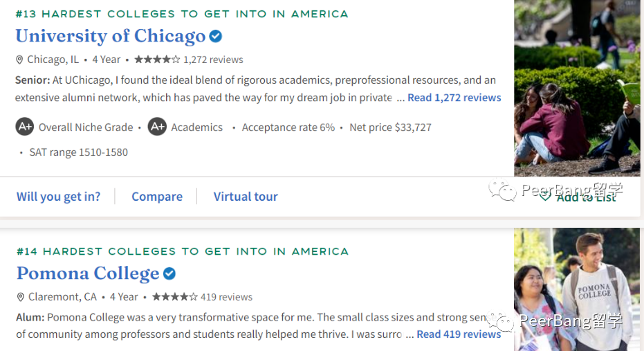
Task: Select the Compare option
Action: click(157, 197)
